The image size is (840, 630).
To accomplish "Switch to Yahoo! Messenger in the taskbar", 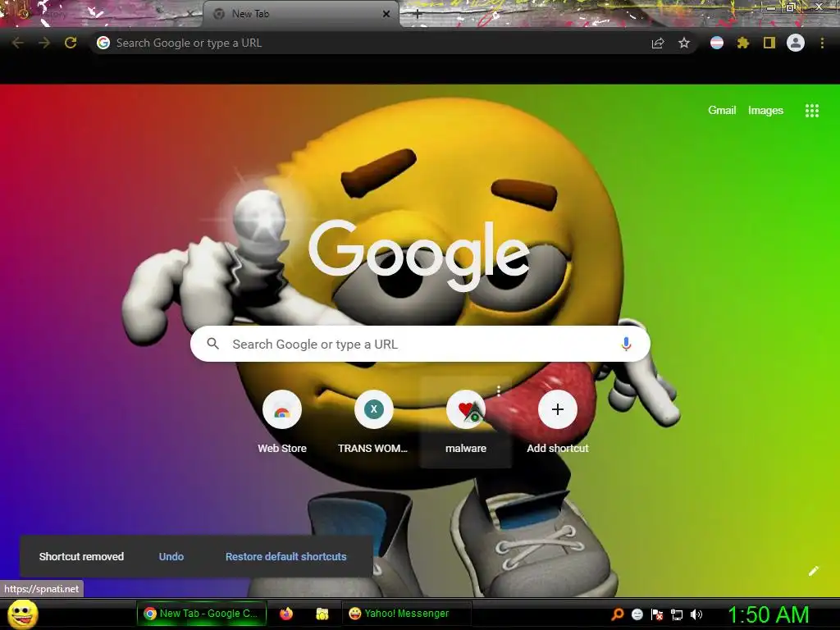I will (407, 614).
